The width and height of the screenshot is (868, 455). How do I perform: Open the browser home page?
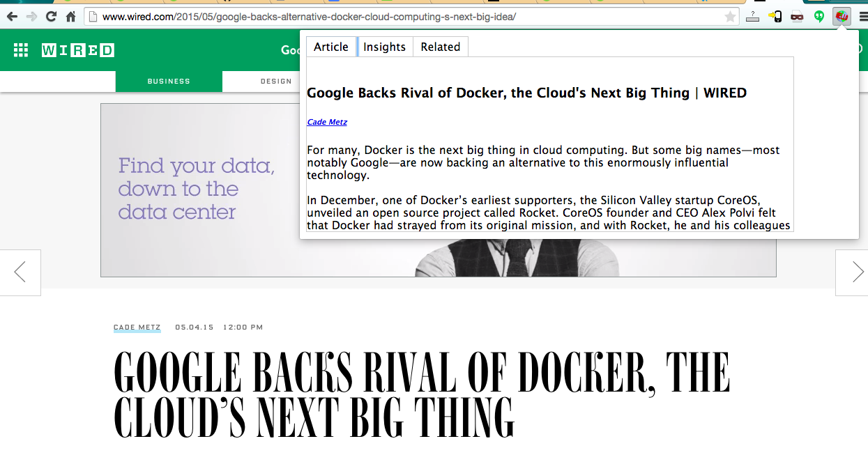coord(70,16)
